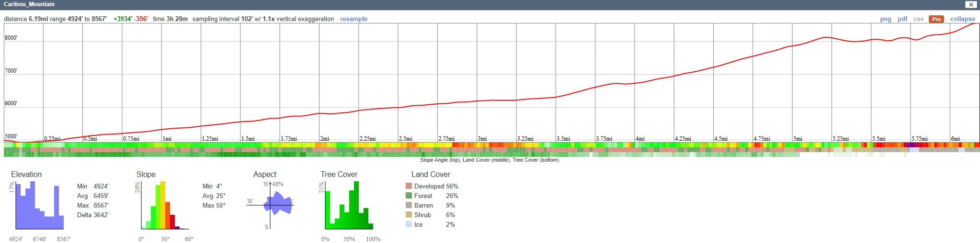Screen dimensions: 980x243
Task: Click the 2.5mi distance label
Action: pos(405,139)
